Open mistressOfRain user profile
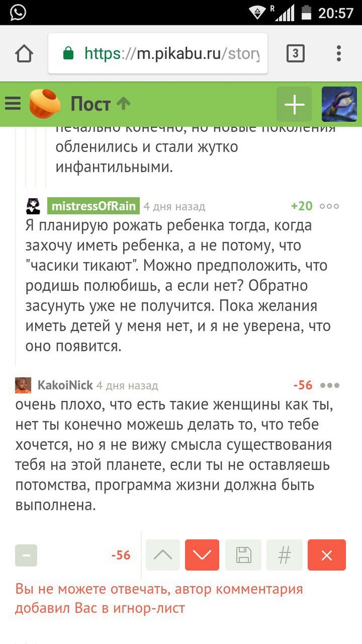 pos(94,206)
